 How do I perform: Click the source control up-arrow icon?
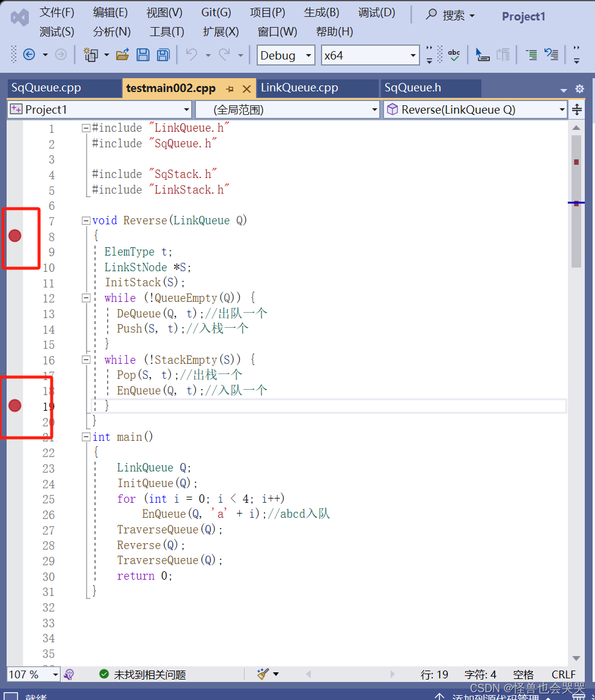[x=440, y=696]
